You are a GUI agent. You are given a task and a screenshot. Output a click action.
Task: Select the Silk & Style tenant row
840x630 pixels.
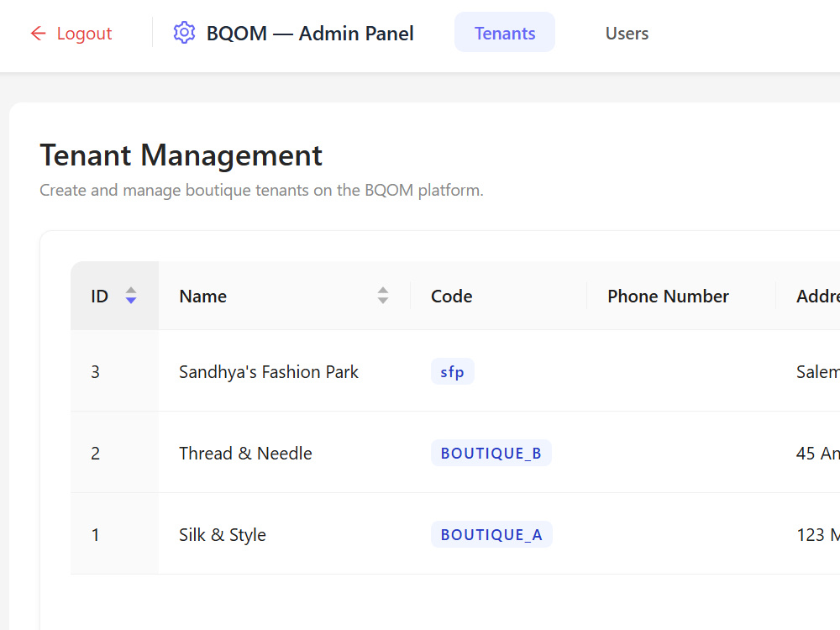455,533
